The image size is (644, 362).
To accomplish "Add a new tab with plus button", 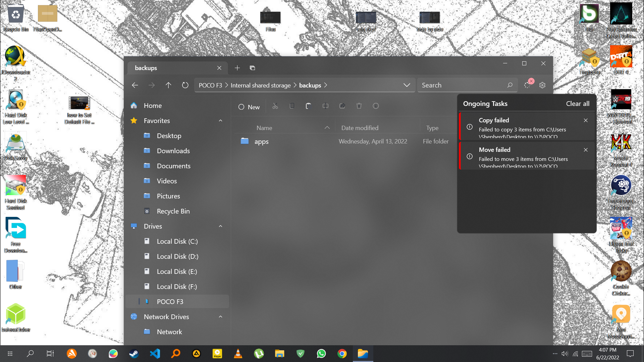I will pos(237,68).
